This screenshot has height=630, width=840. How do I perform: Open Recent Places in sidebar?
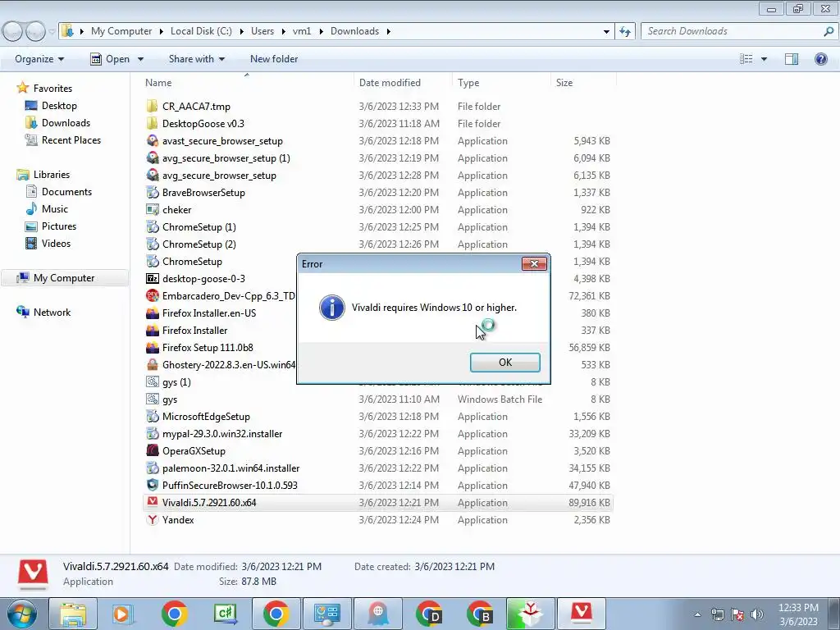coord(71,139)
